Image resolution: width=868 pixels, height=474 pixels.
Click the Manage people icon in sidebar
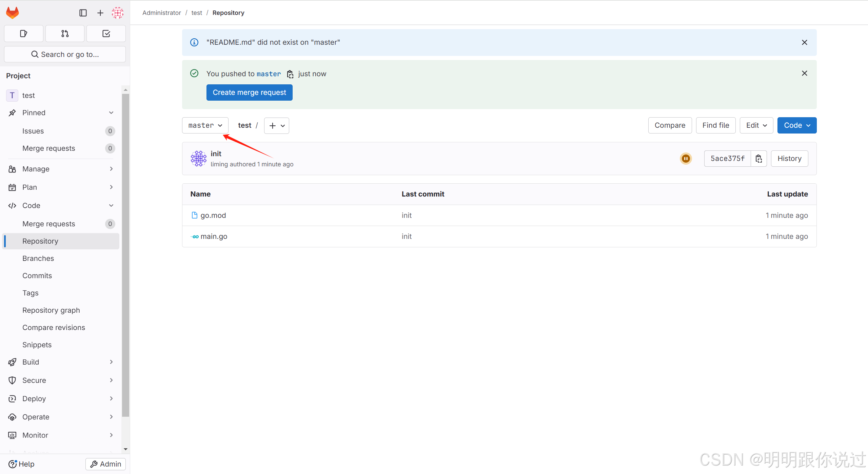click(x=12, y=169)
